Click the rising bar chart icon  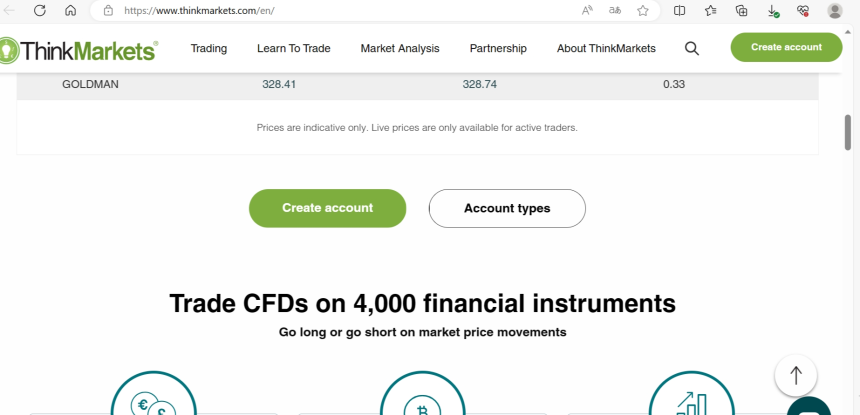[x=692, y=402]
